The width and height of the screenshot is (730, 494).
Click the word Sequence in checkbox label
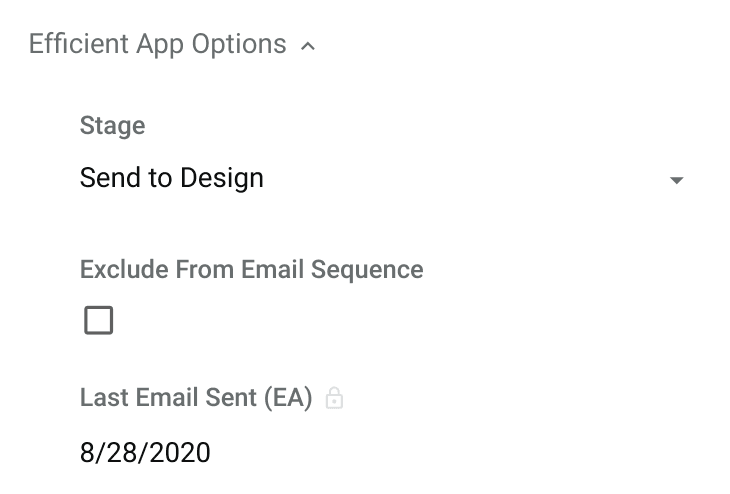point(367,271)
